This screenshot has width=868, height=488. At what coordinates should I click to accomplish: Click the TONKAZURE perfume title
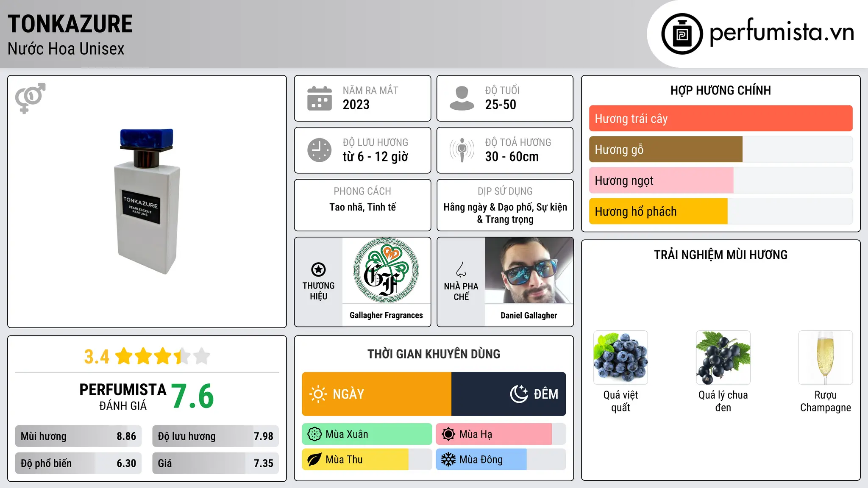click(x=70, y=24)
